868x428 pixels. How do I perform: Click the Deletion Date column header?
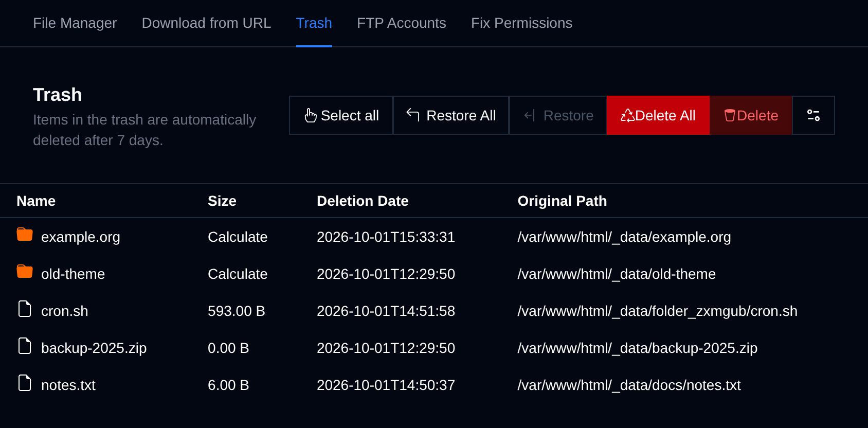click(363, 201)
